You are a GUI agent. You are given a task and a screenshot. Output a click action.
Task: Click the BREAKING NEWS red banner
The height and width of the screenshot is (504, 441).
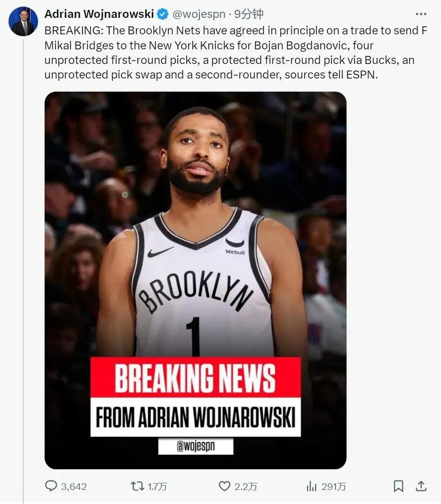pyautogui.click(x=196, y=378)
